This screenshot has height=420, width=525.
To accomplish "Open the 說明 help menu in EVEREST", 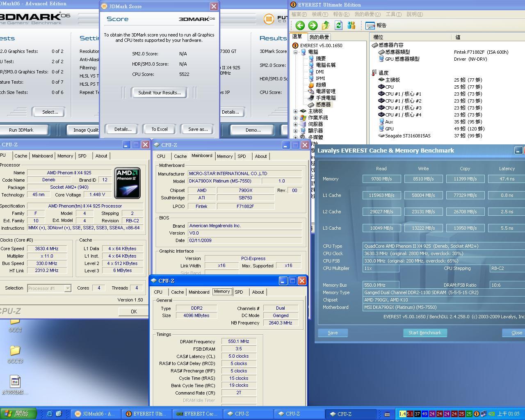I will pyautogui.click(x=414, y=14).
